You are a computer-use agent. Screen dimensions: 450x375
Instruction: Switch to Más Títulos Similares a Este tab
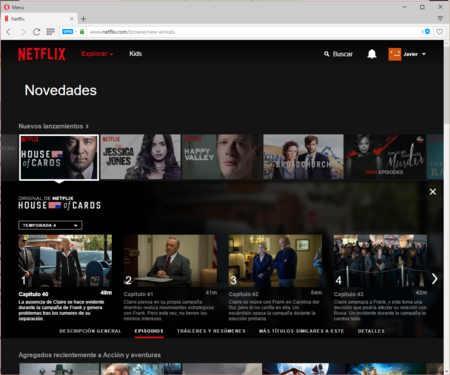coord(301,331)
